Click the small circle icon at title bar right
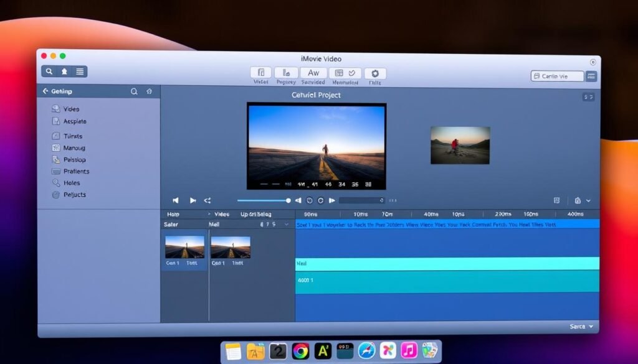This screenshot has width=638, height=364. 593,62
